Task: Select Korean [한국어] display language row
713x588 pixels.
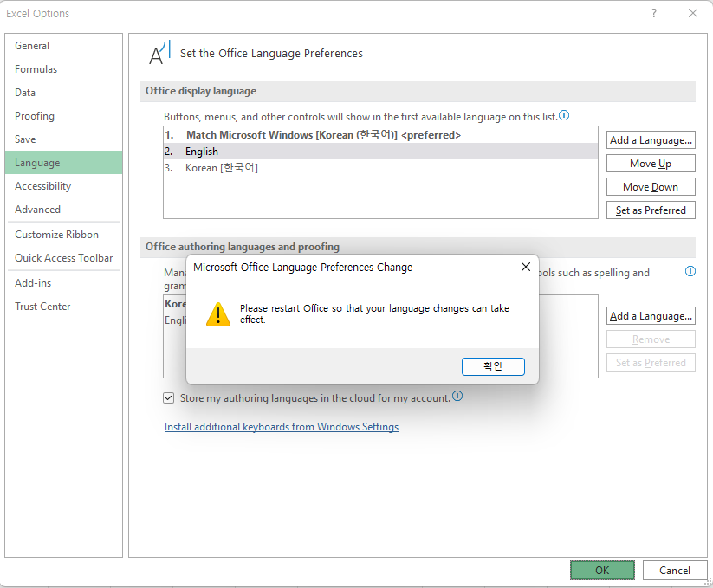Action: (x=380, y=168)
